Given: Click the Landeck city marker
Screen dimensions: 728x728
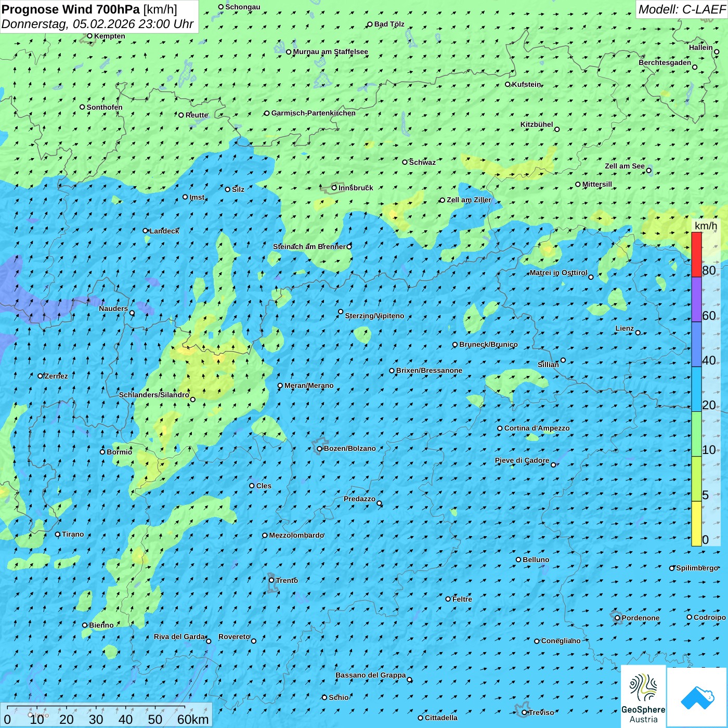Looking at the screenshot, I should click(x=146, y=231).
